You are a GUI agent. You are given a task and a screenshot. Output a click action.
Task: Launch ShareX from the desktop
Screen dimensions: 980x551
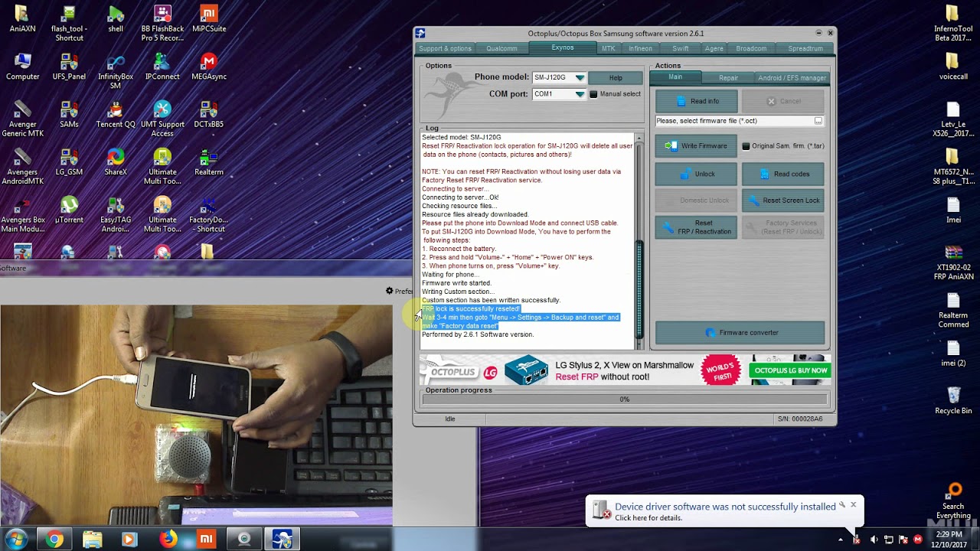pyautogui.click(x=116, y=162)
